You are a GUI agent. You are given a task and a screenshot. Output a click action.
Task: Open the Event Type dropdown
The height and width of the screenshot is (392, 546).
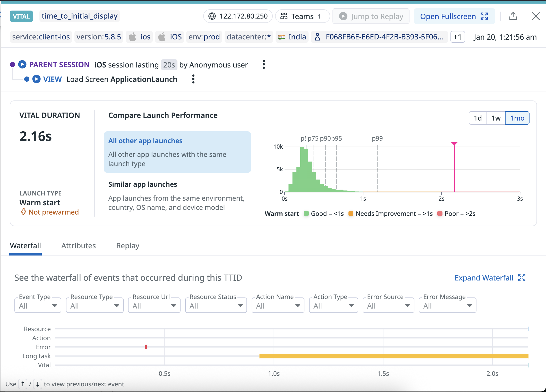[x=38, y=305]
